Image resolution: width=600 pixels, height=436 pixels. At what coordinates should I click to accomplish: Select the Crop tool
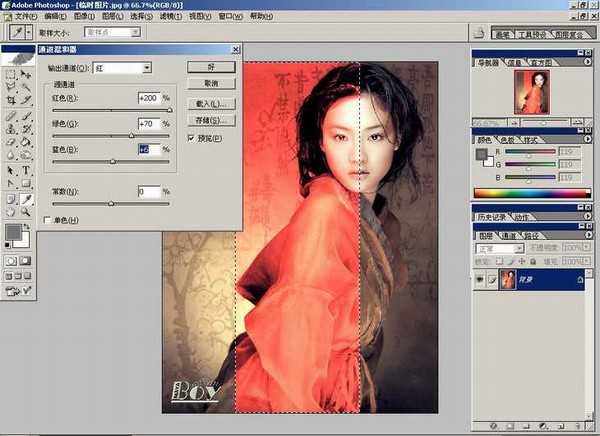point(11,100)
